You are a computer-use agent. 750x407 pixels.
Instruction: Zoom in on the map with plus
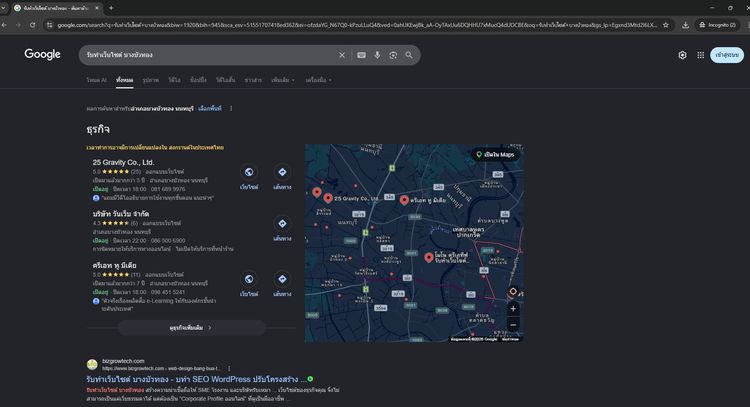pyautogui.click(x=513, y=309)
